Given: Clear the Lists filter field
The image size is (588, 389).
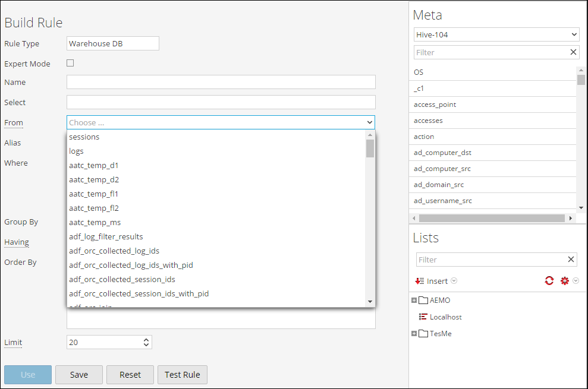Looking at the screenshot, I should pyautogui.click(x=570, y=260).
